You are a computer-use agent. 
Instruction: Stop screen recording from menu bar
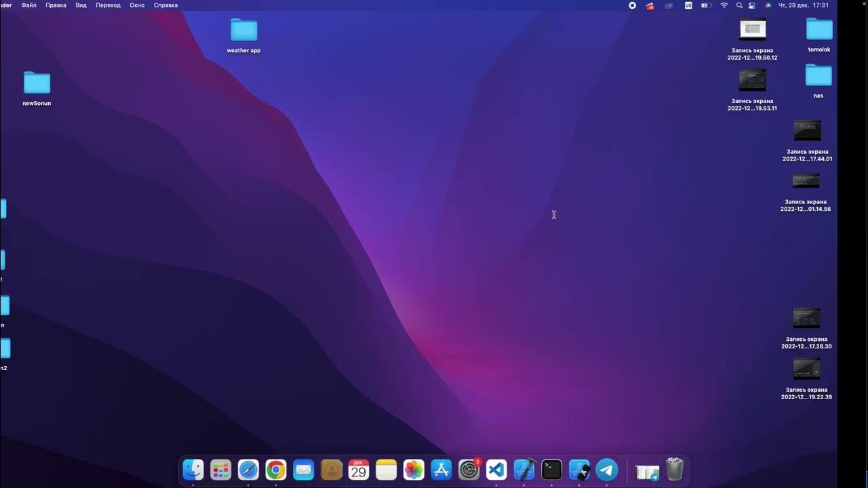(632, 5)
